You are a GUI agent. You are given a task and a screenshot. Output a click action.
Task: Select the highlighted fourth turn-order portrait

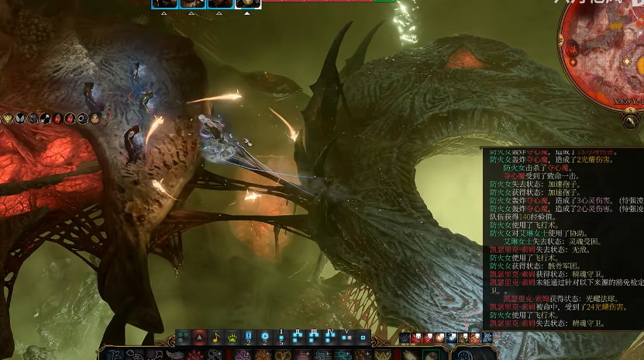248,4
